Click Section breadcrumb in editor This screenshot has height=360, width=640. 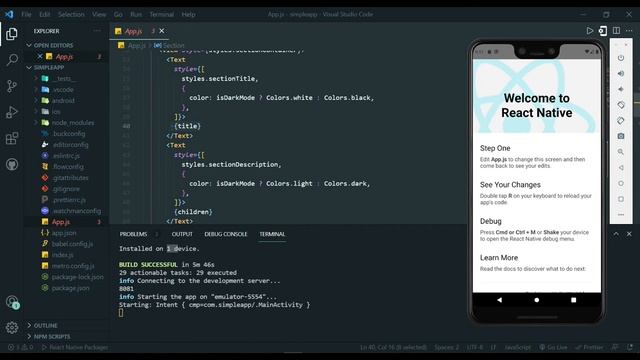(x=169, y=45)
